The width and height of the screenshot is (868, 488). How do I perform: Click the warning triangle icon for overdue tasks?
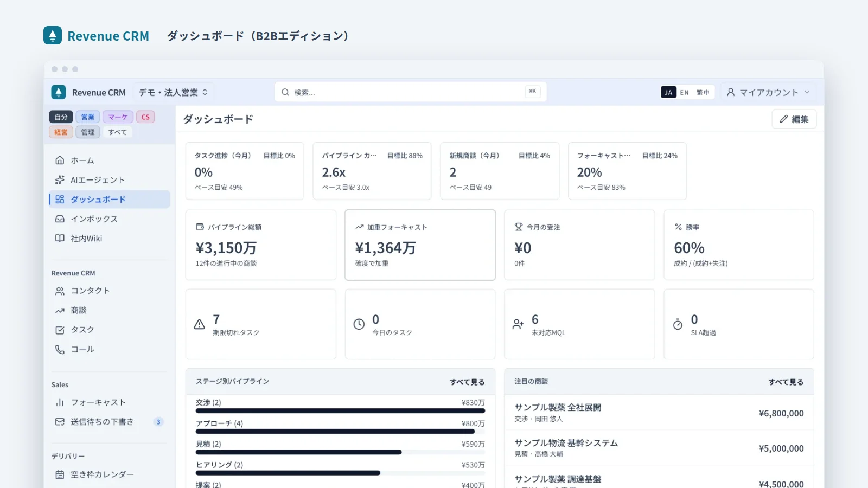click(200, 324)
